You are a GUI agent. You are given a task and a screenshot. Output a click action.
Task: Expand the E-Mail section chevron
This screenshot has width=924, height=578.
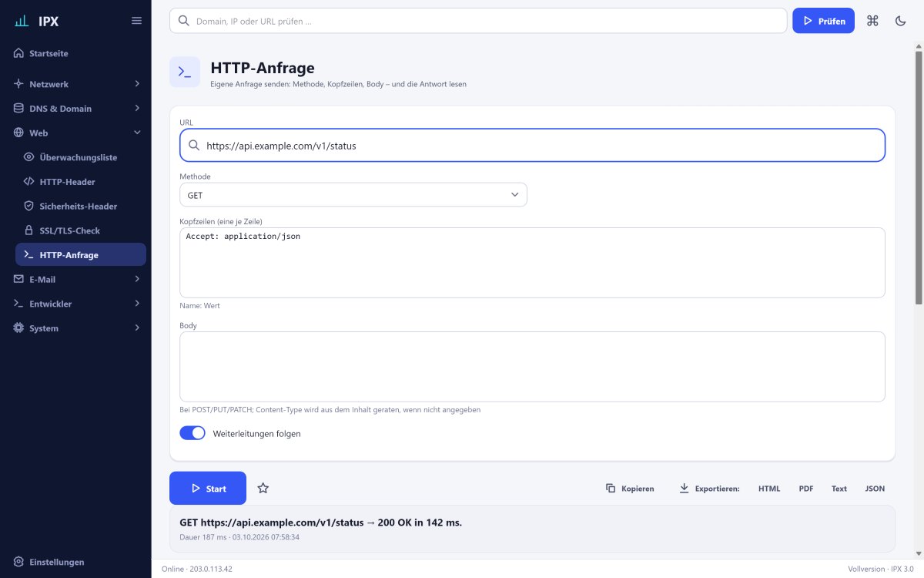click(137, 279)
